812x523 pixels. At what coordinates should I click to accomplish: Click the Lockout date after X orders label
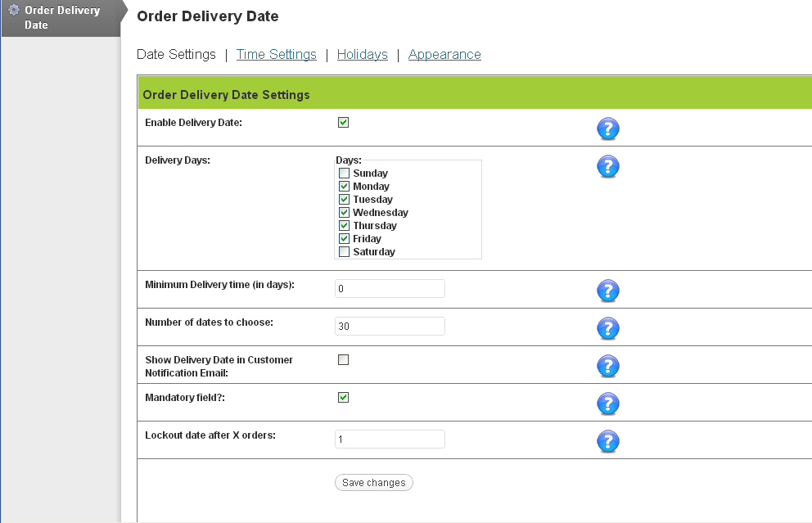click(x=210, y=435)
